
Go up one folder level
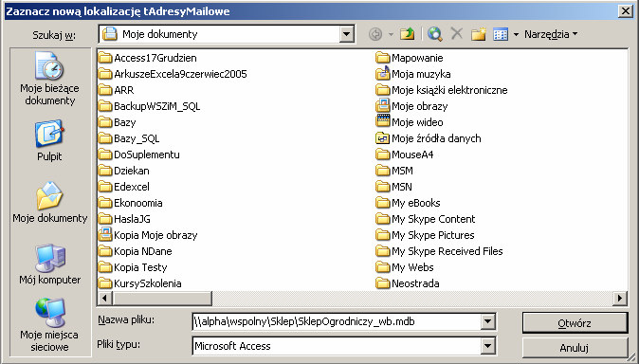click(407, 35)
